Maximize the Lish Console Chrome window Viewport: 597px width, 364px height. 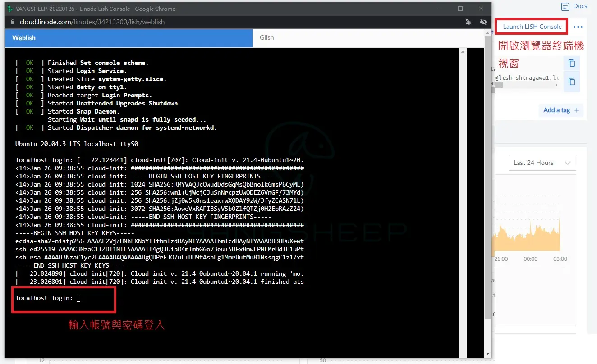(x=460, y=9)
